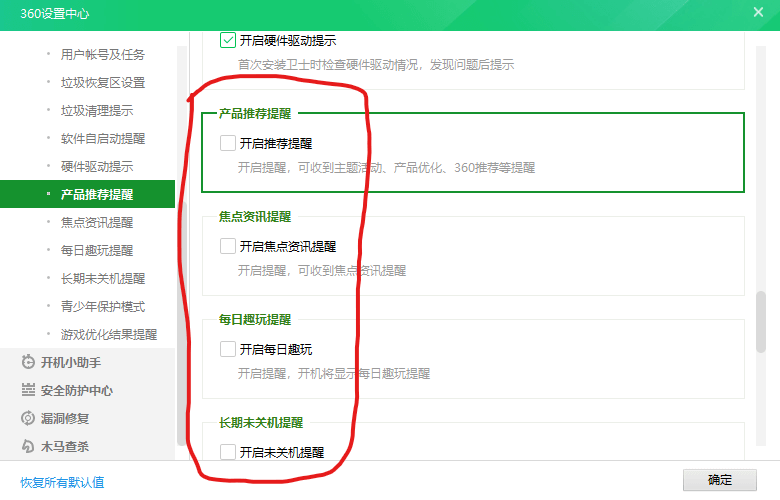Click the 开启每日趣玩 label text
This screenshot has width=780, height=500.
pyautogui.click(x=276, y=350)
